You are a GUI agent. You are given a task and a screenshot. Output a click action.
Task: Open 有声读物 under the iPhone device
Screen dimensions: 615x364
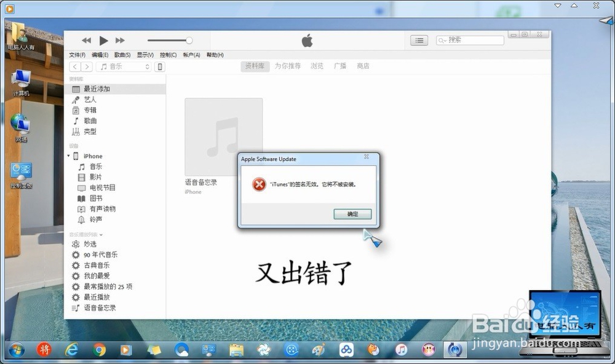[x=103, y=209]
